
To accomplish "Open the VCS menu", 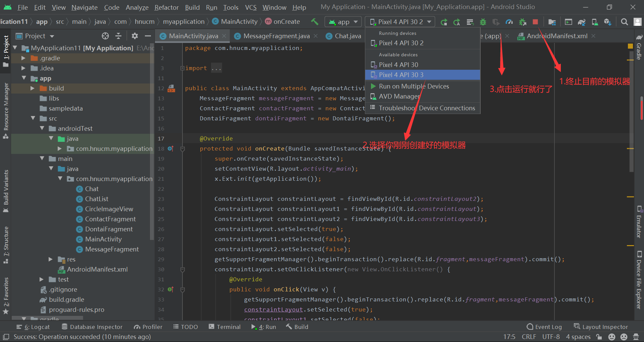I will point(251,7).
